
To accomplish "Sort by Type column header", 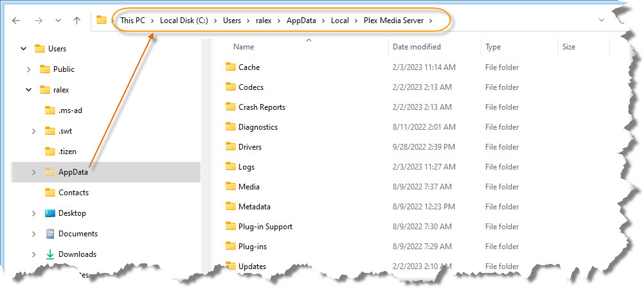I will pos(493,47).
